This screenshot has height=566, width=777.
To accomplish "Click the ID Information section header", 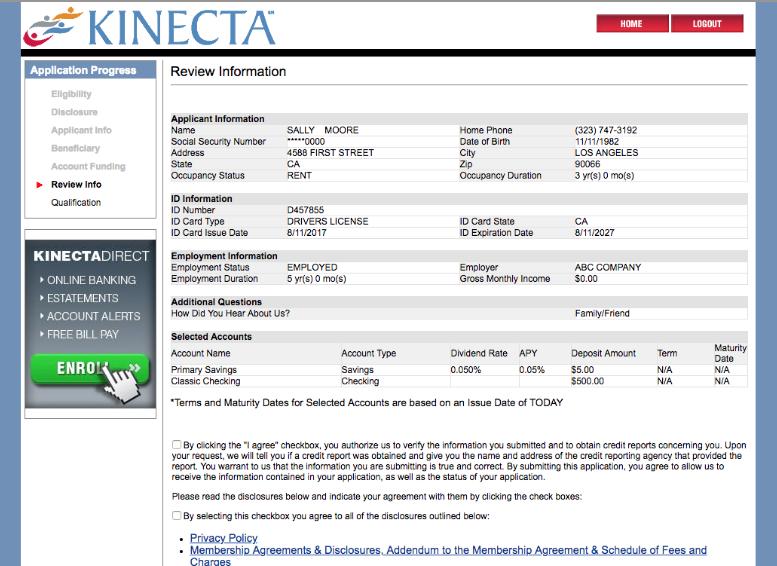I will click(201, 198).
